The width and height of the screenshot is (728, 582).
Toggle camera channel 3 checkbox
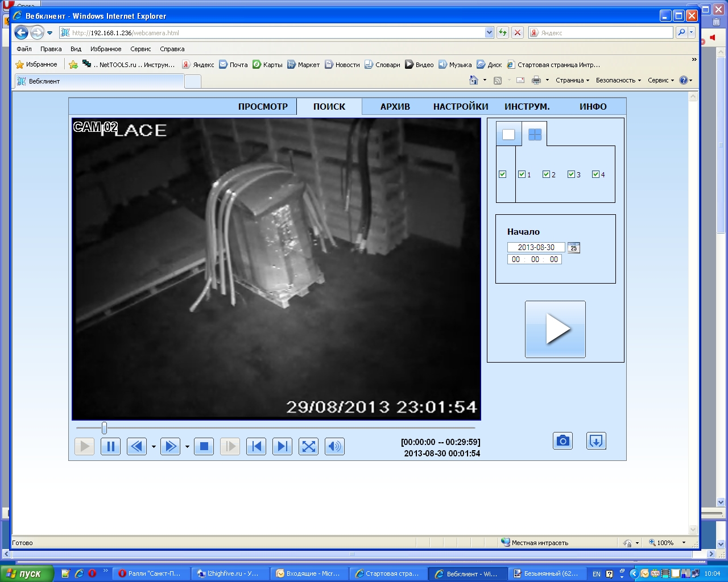571,174
